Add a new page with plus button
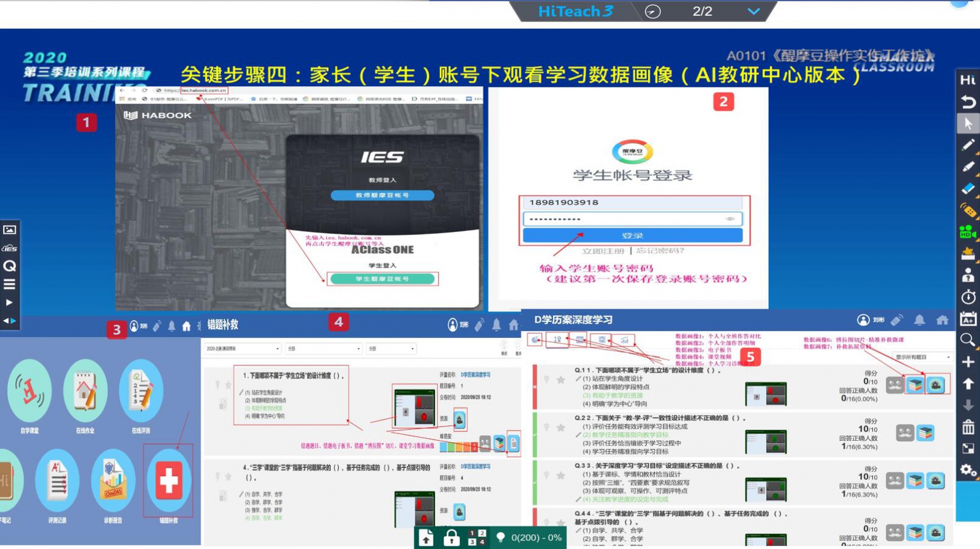The width and height of the screenshot is (980, 549). [968, 362]
